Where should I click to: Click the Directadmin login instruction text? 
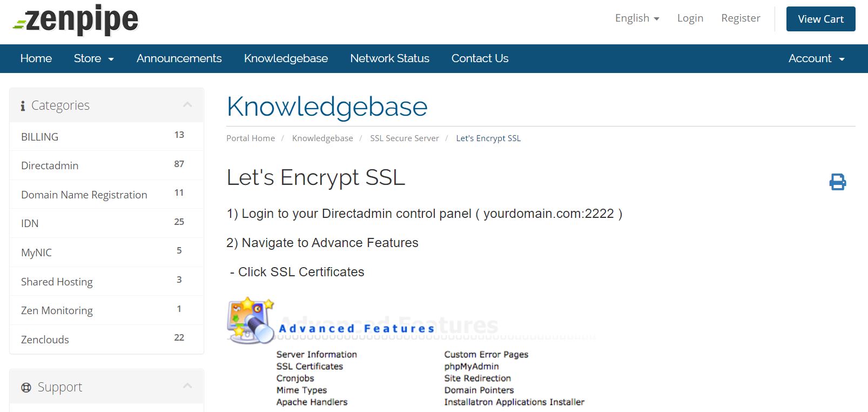pyautogui.click(x=425, y=214)
